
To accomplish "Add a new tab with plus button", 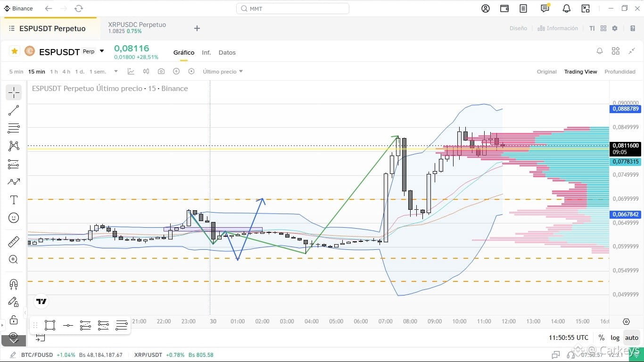I will point(197,28).
